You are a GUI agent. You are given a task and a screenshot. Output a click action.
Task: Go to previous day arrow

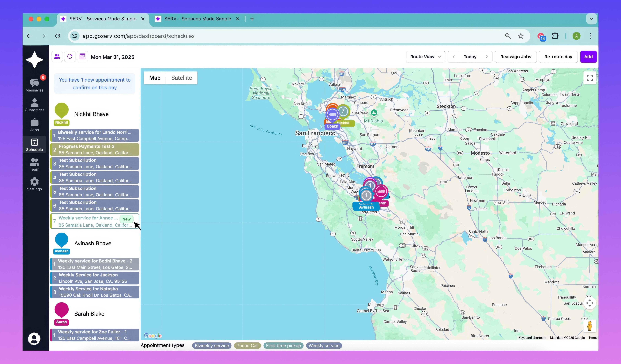point(454,57)
